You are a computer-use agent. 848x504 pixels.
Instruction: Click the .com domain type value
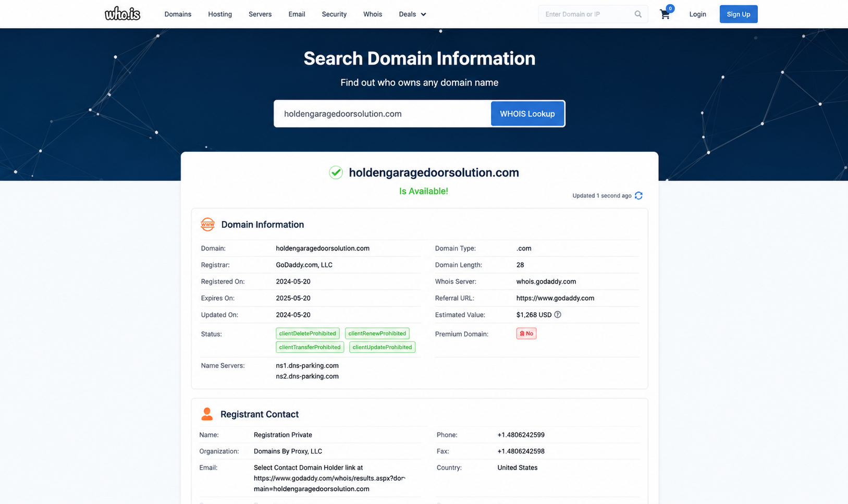[x=524, y=248]
